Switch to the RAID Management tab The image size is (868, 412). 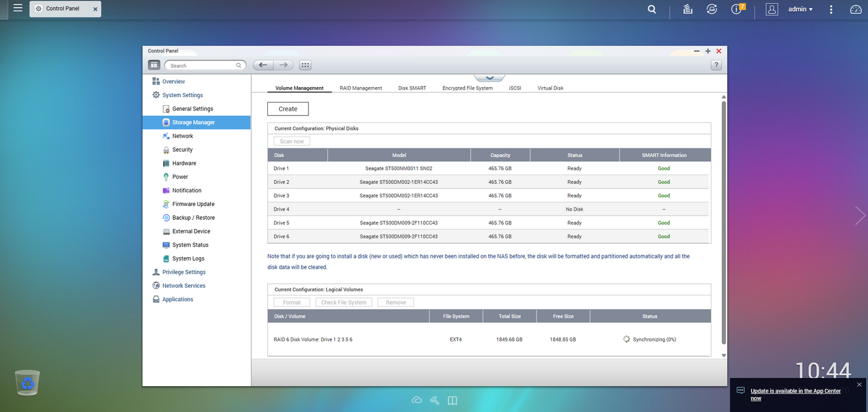[360, 88]
